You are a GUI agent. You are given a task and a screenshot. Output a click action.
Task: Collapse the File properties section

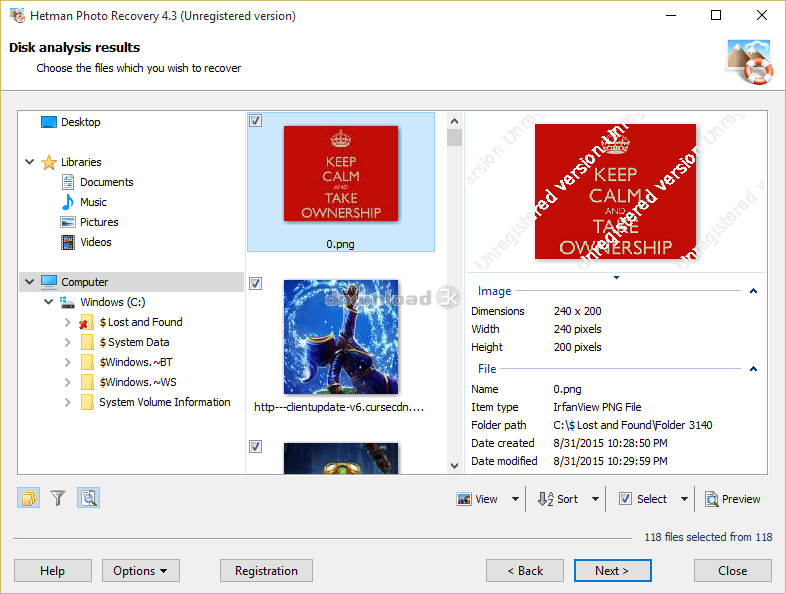click(x=753, y=369)
